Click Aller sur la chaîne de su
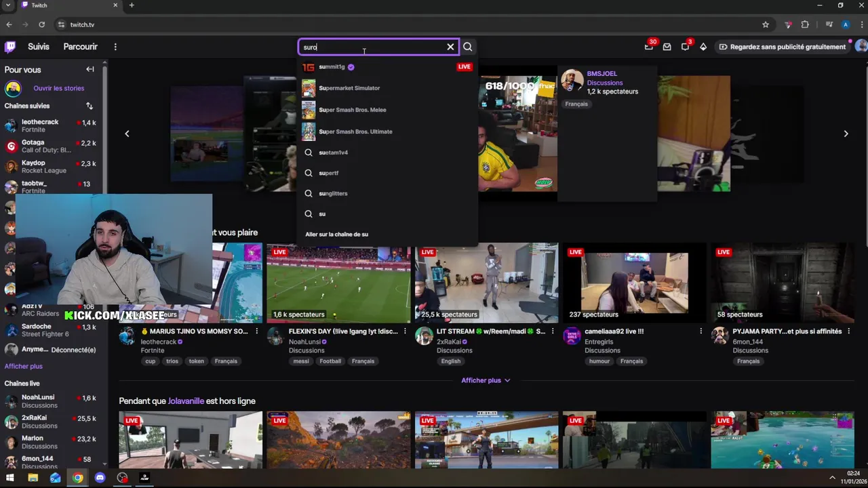868x488 pixels. 336,235
